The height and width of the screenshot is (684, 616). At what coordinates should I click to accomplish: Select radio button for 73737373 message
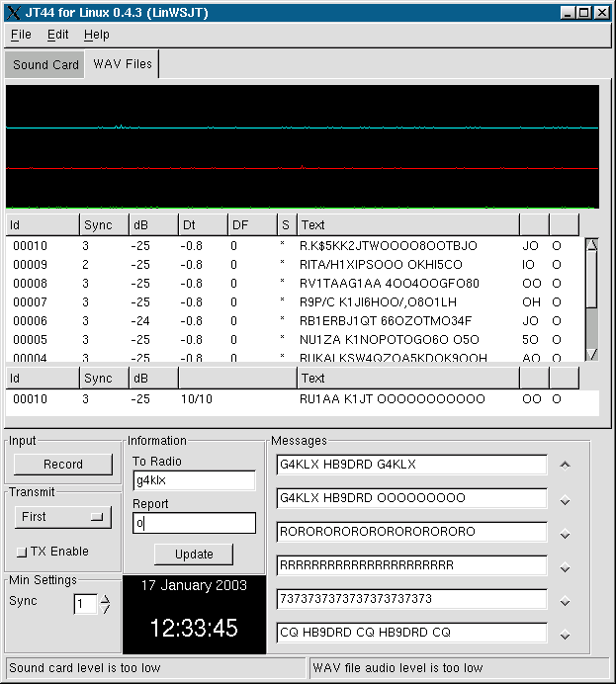pos(565,601)
